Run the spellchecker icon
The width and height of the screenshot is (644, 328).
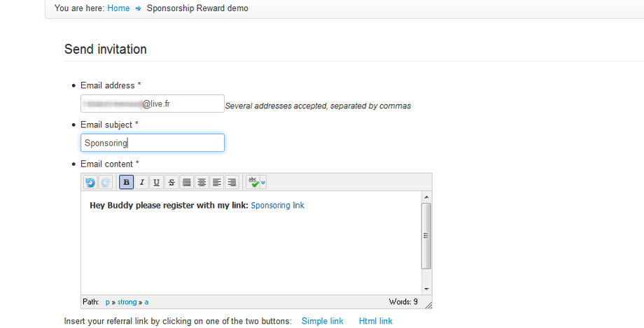click(x=253, y=183)
